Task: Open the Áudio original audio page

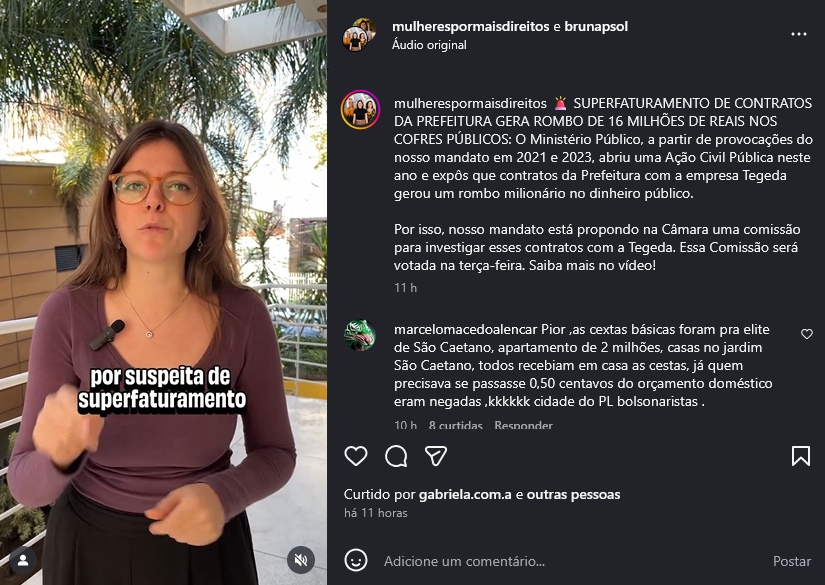Action: 429,45
